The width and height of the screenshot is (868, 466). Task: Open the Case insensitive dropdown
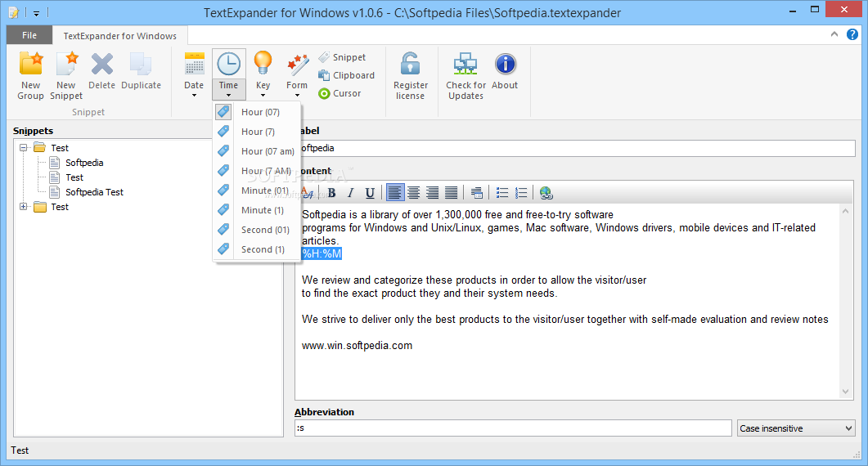[x=796, y=428]
